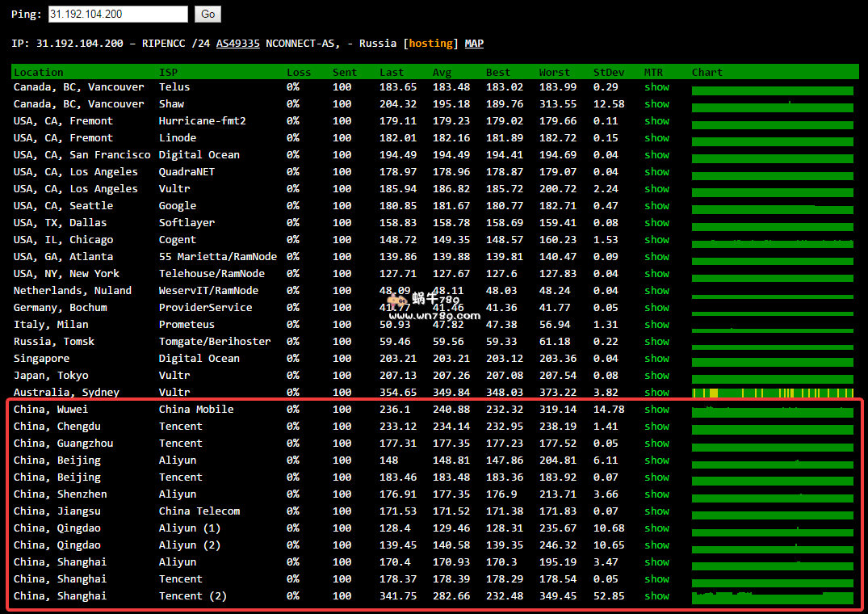
Task: Click the IP address input field
Action: coord(117,14)
